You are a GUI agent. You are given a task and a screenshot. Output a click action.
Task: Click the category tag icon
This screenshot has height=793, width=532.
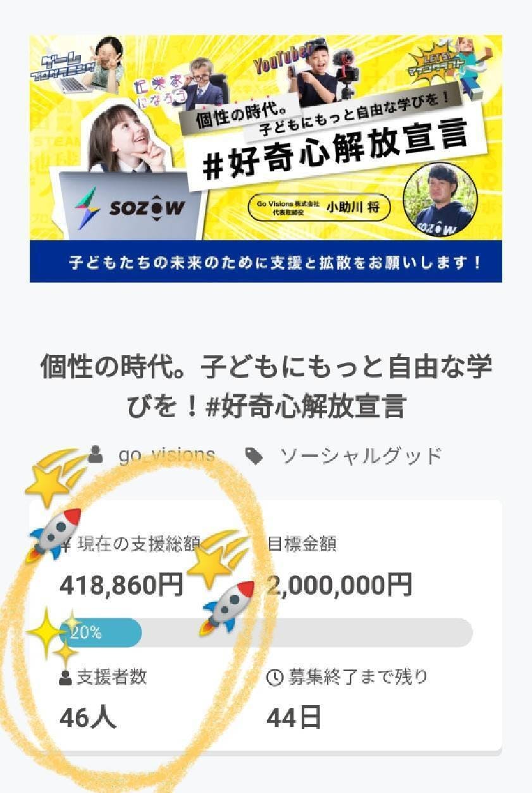(x=254, y=456)
